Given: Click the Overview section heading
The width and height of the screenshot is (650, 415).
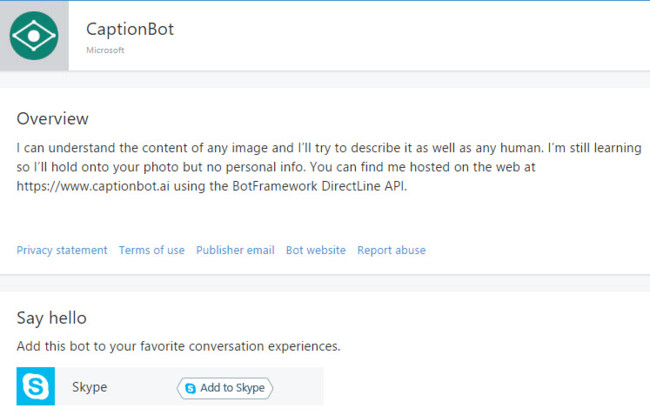Looking at the screenshot, I should (x=53, y=119).
